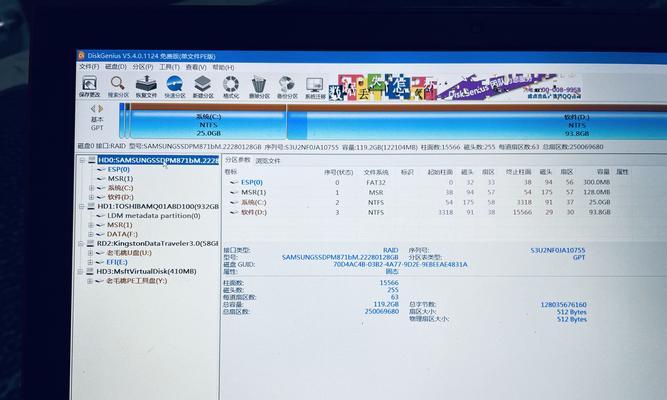Image resolution: width=667 pixels, height=400 pixels.
Task: Click the 恢复文件 (Recover Files) toolbar icon
Action: coord(146,87)
